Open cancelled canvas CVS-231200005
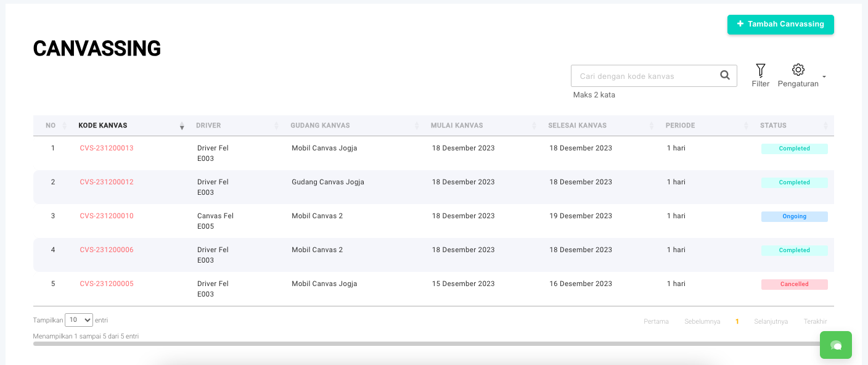 107,284
